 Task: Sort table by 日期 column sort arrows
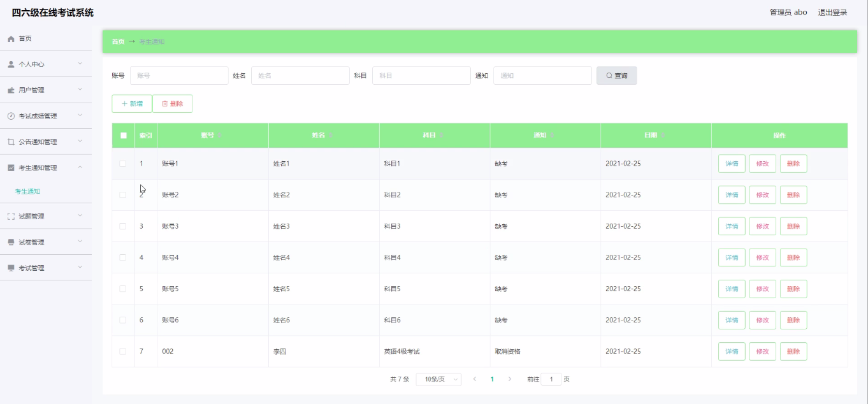[663, 136]
